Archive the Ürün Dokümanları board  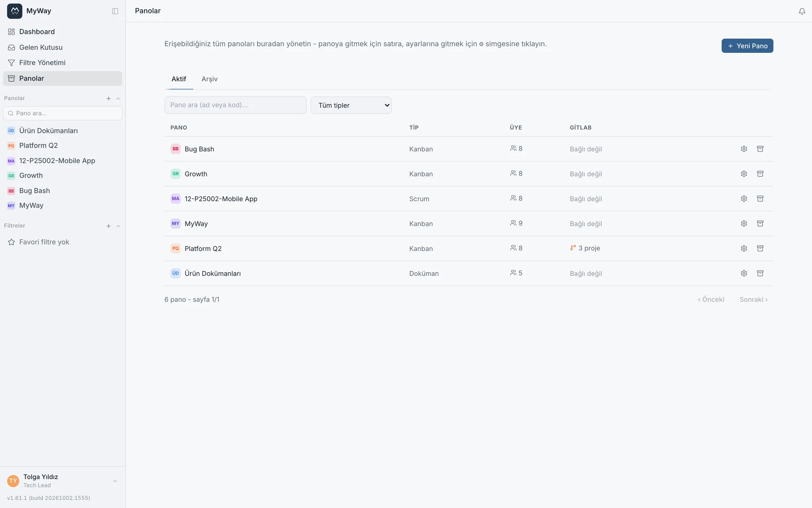pyautogui.click(x=760, y=273)
